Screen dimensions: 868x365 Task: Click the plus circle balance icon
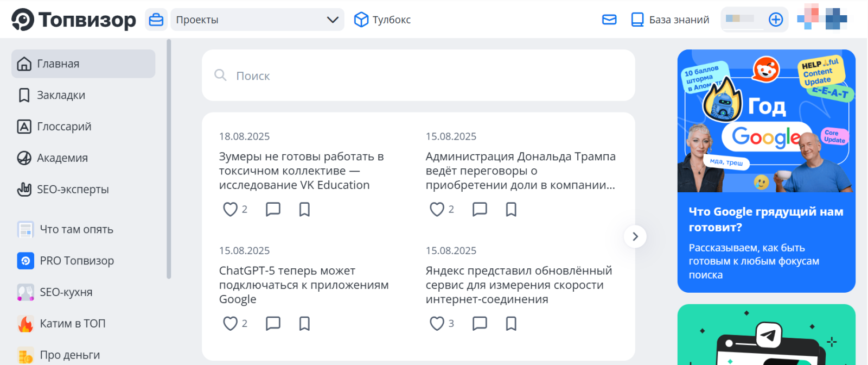pyautogui.click(x=776, y=20)
